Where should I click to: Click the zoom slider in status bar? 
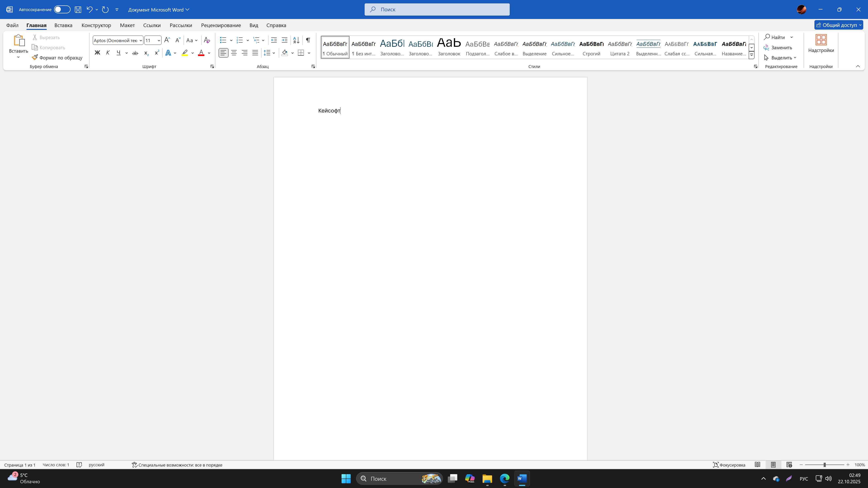pos(824,465)
